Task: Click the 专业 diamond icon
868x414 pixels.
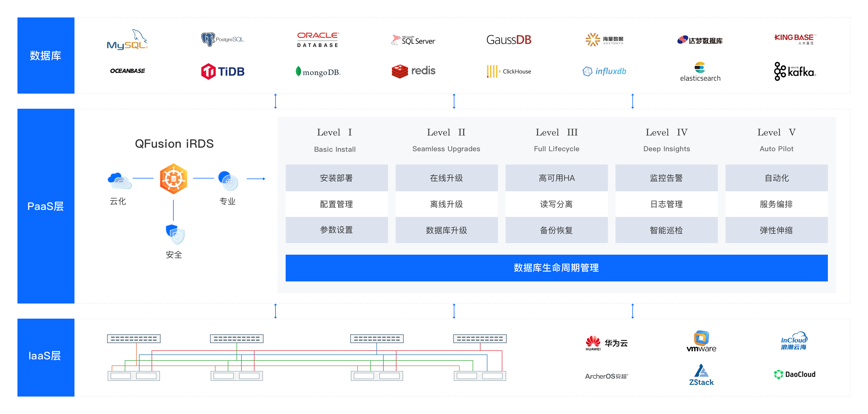Action: point(228,180)
